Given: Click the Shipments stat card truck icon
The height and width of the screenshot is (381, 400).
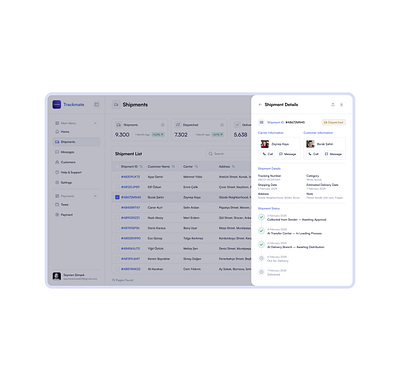Looking at the screenshot, I should [118, 125].
